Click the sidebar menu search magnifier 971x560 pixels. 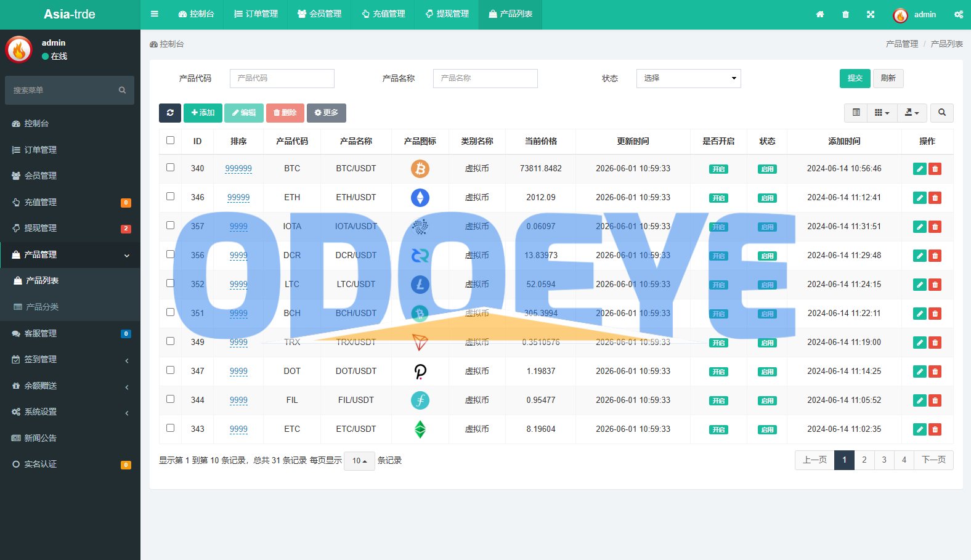click(x=122, y=90)
